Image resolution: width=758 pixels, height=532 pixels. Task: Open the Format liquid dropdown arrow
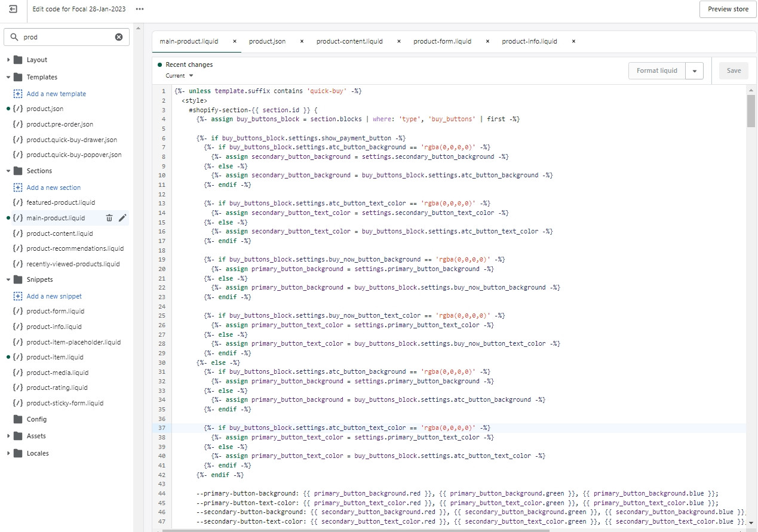point(694,70)
